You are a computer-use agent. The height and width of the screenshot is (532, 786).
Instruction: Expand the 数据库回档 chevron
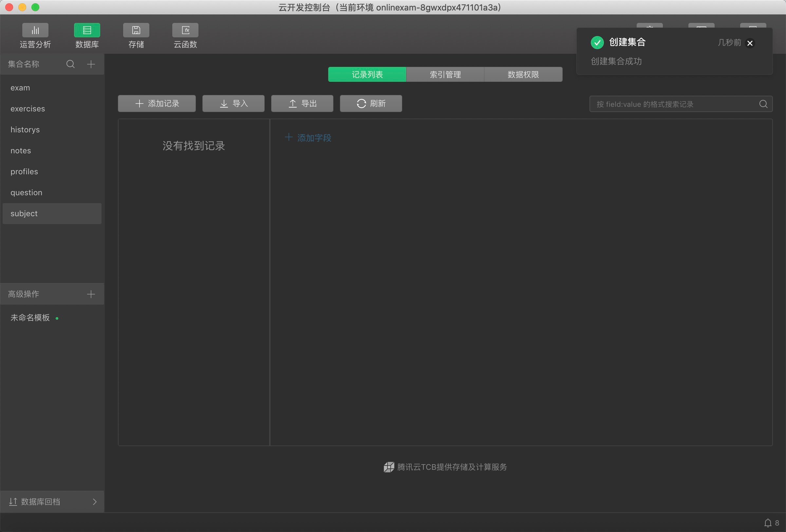point(95,502)
